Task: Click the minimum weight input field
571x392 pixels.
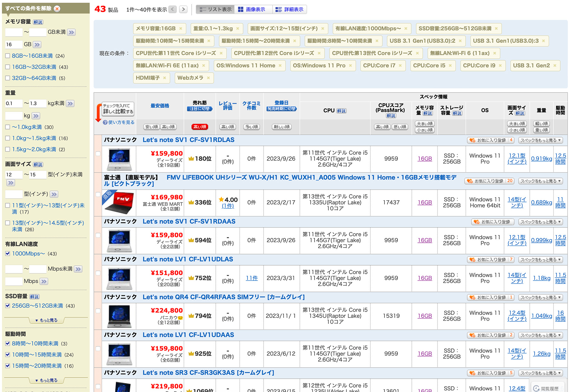Action: [14, 103]
